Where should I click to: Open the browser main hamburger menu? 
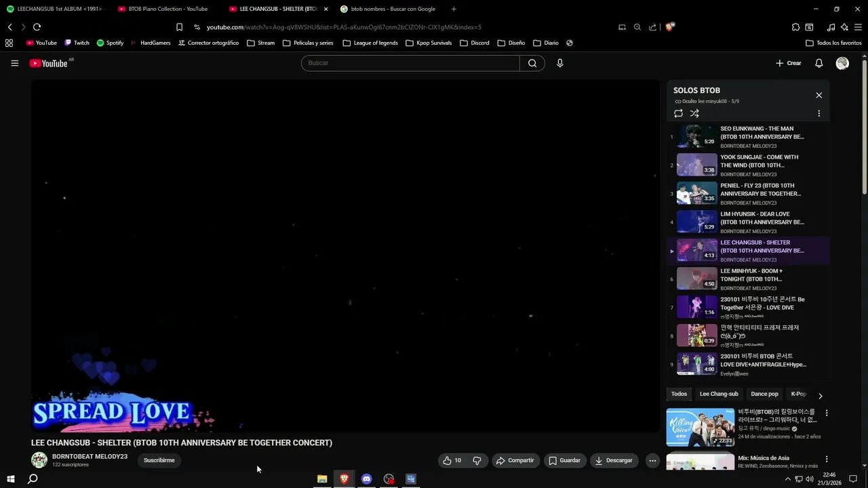pyautogui.click(x=858, y=27)
